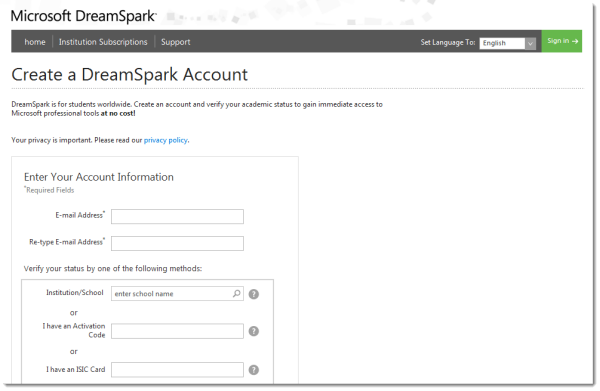600x391 pixels.
Task: Click the Institution/School label
Action: 75,292
